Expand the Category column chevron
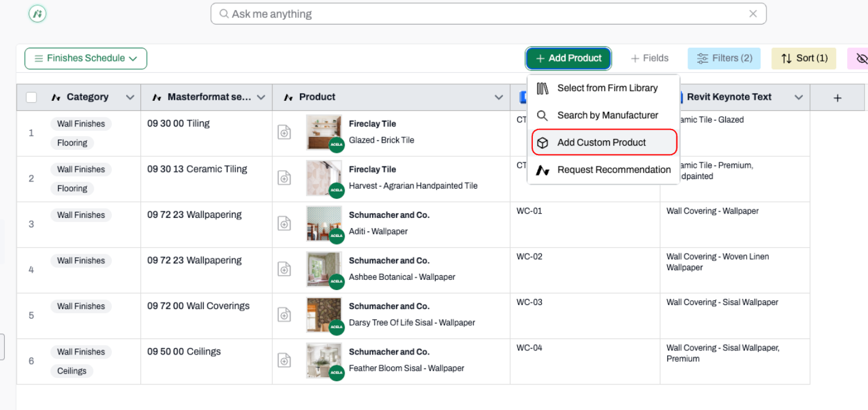 pyautogui.click(x=130, y=97)
